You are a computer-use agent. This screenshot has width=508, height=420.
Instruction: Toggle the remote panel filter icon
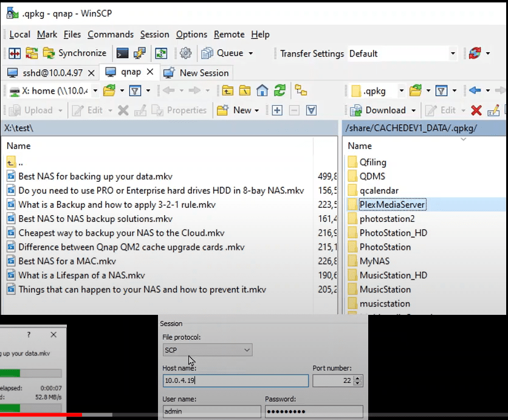(x=441, y=90)
